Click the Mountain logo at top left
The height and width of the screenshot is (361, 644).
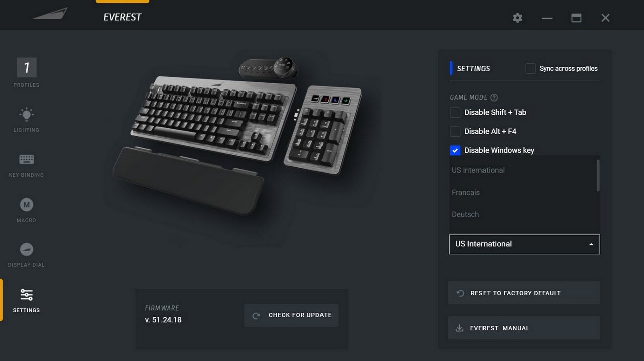point(50,14)
